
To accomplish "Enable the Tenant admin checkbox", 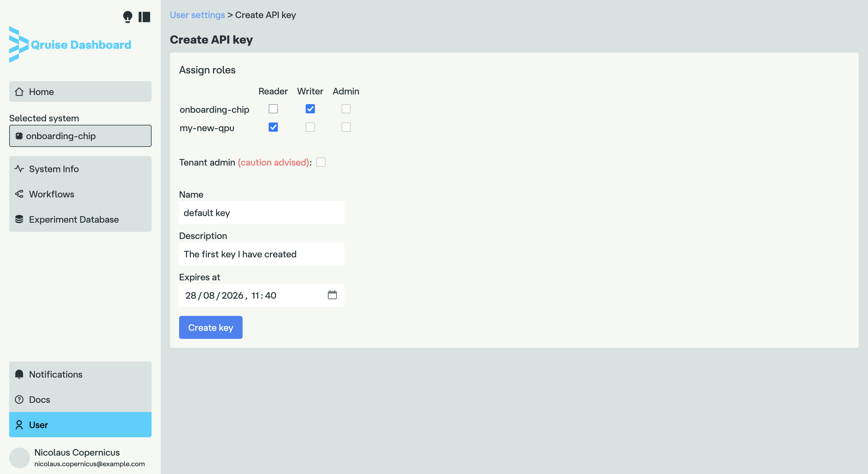I will (x=321, y=162).
